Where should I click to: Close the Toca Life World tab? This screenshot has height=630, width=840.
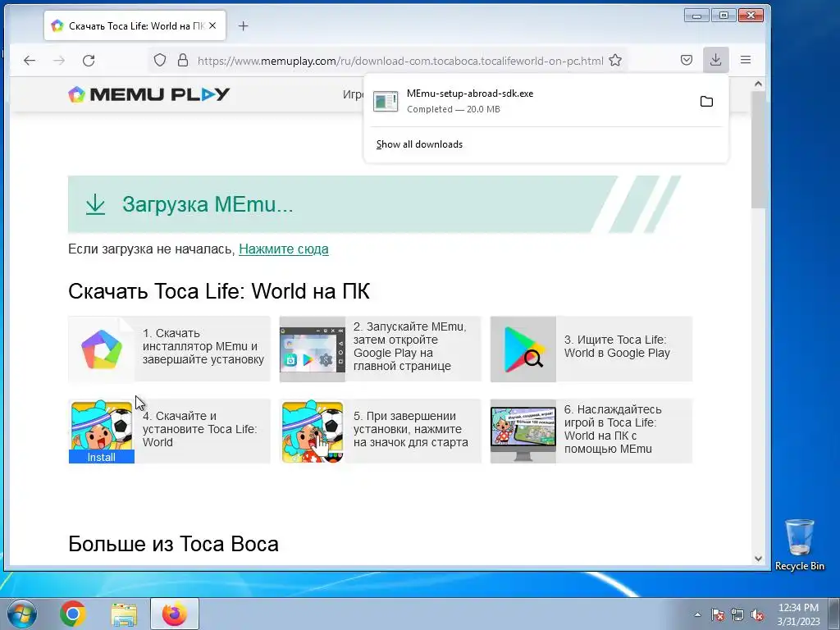coord(212,25)
